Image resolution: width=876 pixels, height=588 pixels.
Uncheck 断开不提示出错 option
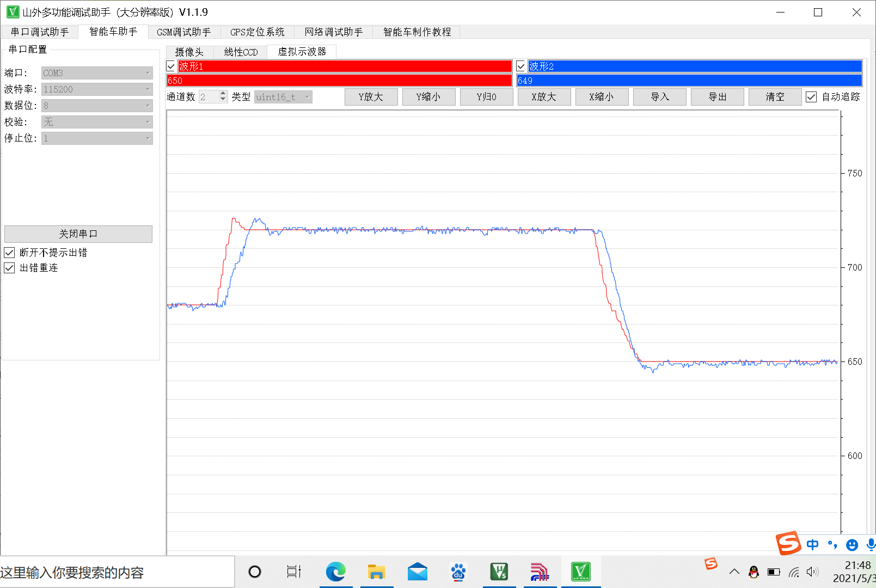coord(9,253)
